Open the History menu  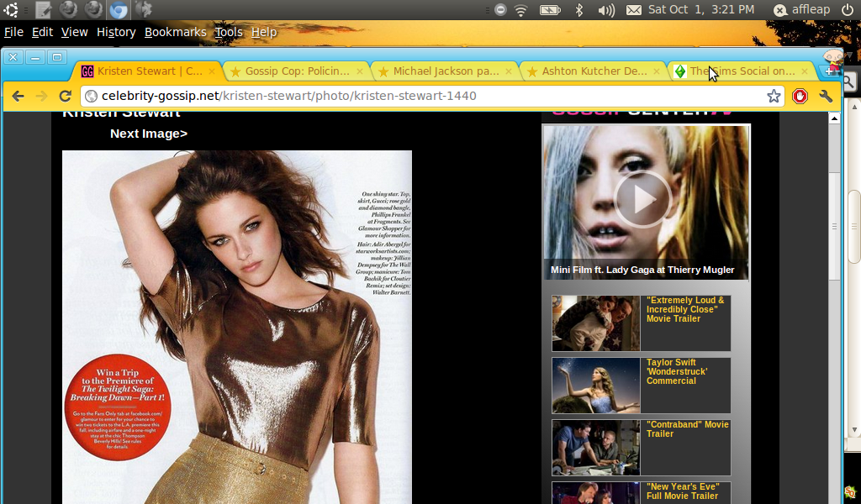coord(116,33)
